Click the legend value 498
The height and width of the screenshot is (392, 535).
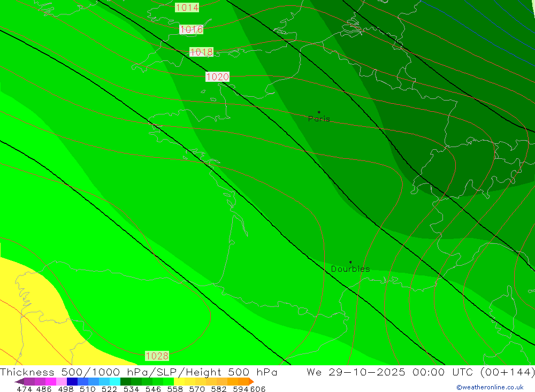[x=65, y=389]
